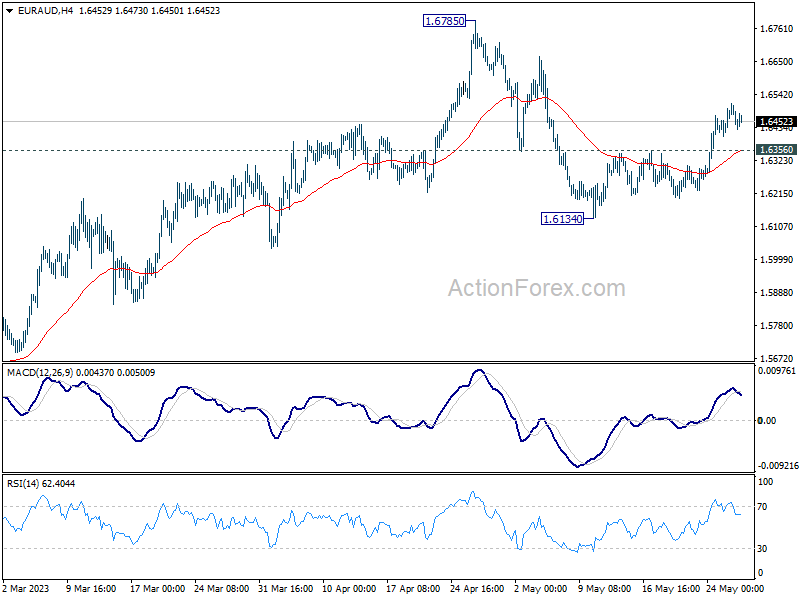
Task: Click the 10 Apr 00:00 time label
Action: 349,589
